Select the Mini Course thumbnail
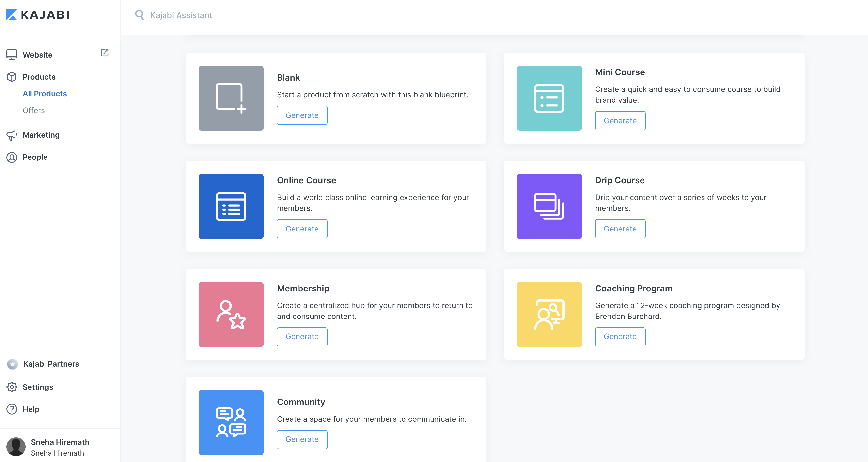The width and height of the screenshot is (868, 462). pyautogui.click(x=549, y=98)
